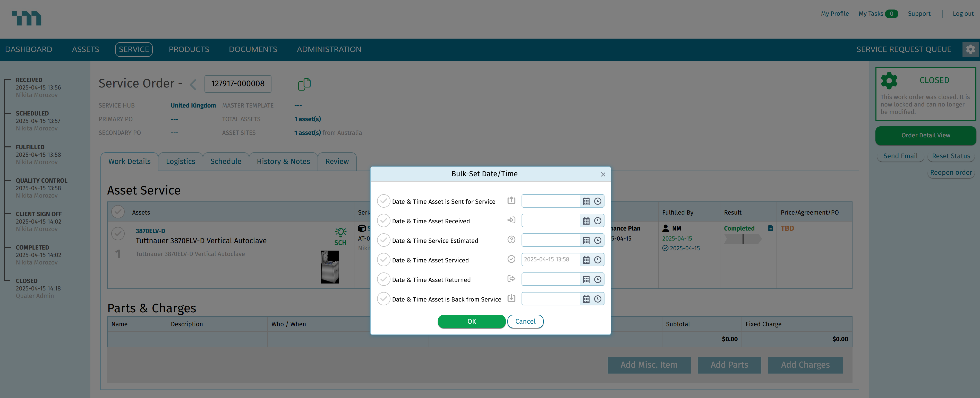980x398 pixels.
Task: Open the PRODUCTS menu
Action: 189,49
